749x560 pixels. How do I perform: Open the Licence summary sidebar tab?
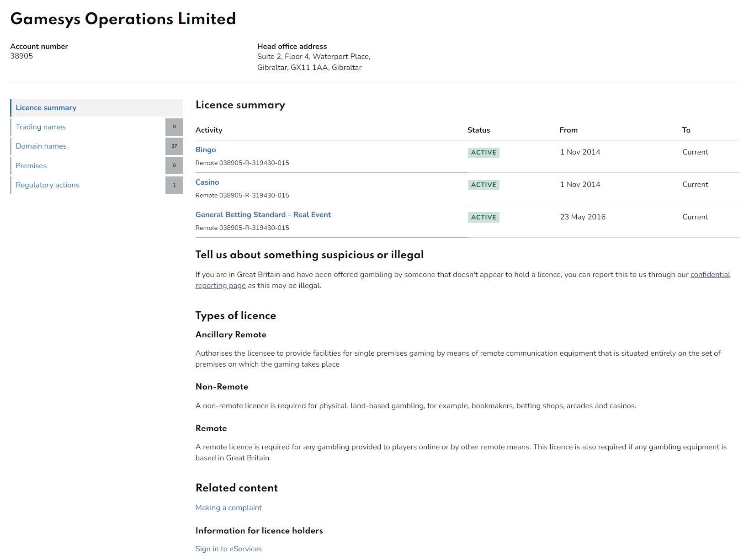tap(96, 108)
